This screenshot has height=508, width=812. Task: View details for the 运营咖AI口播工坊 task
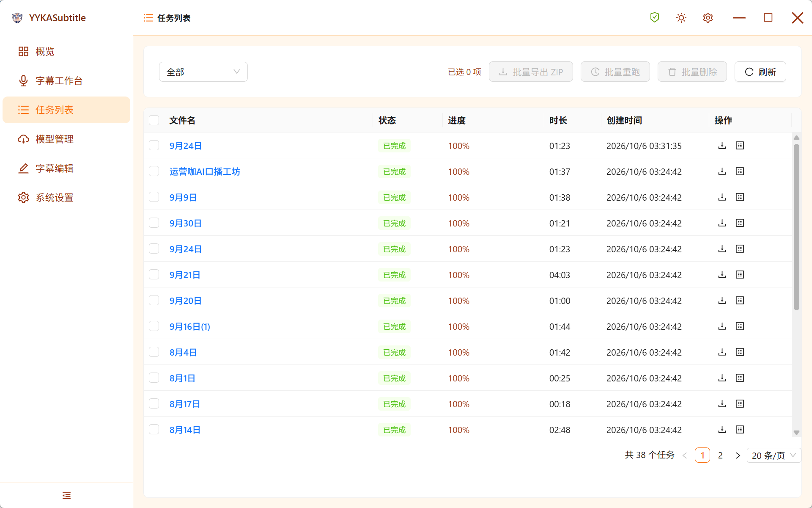740,171
